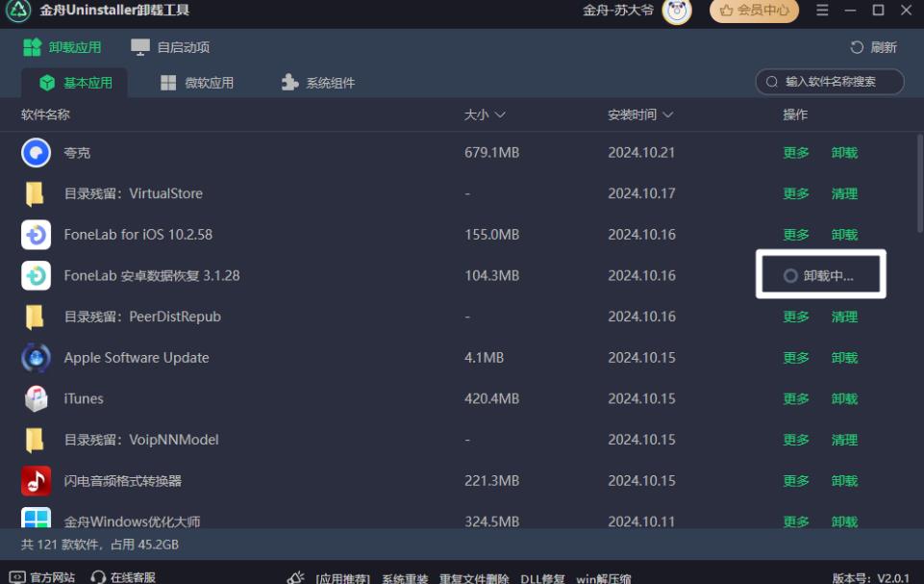This screenshot has width=924, height=584.
Task: Click the 夸克 app icon
Action: [36, 153]
